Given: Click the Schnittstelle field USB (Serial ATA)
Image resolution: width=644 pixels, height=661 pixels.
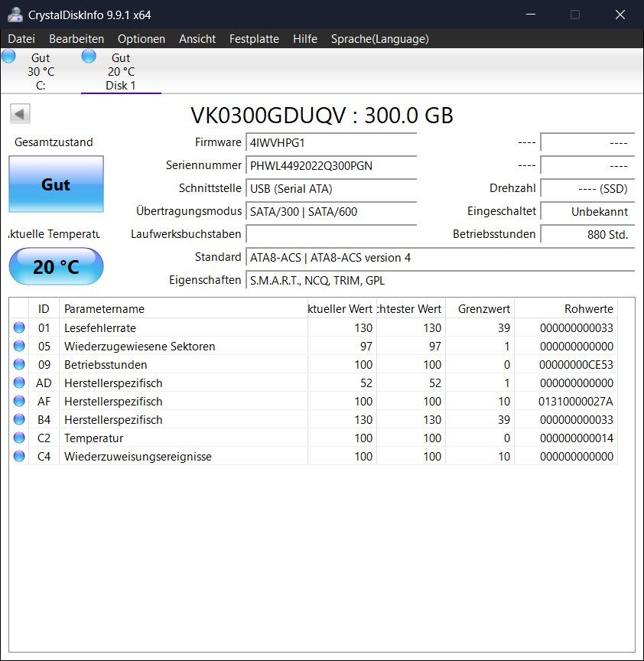Looking at the screenshot, I should coord(331,188).
